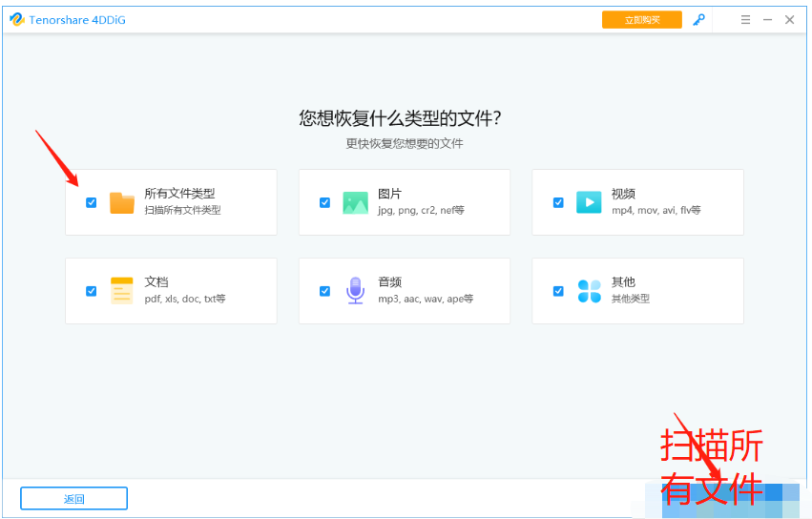Viewport: 812px width, 519px height.
Task: Click the Tenorshare 4DDiG logo icon
Action: (16, 20)
